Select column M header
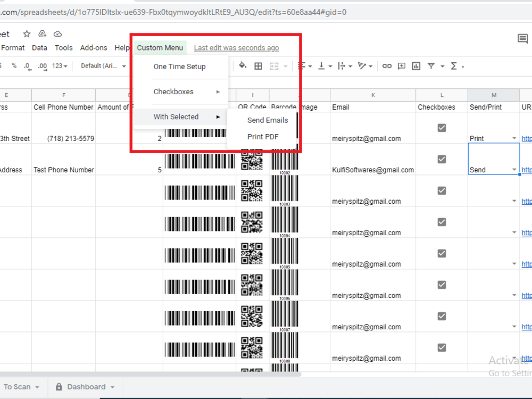This screenshot has width=532, height=399. tap(494, 95)
